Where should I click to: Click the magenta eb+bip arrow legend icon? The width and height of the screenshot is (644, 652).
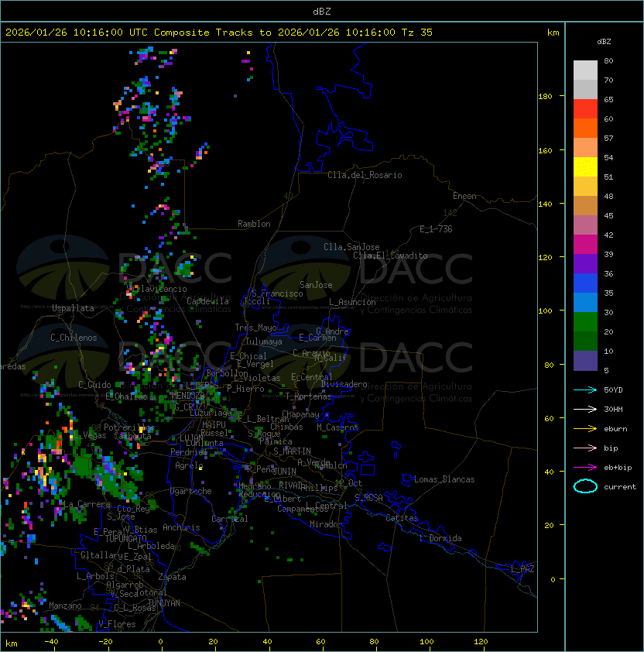click(x=585, y=468)
